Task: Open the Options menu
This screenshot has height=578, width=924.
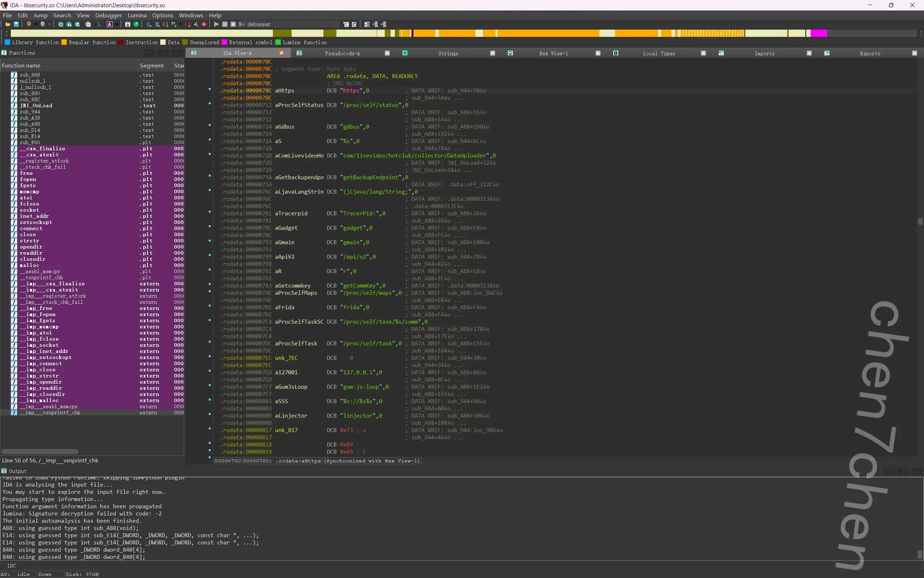Action: point(163,15)
